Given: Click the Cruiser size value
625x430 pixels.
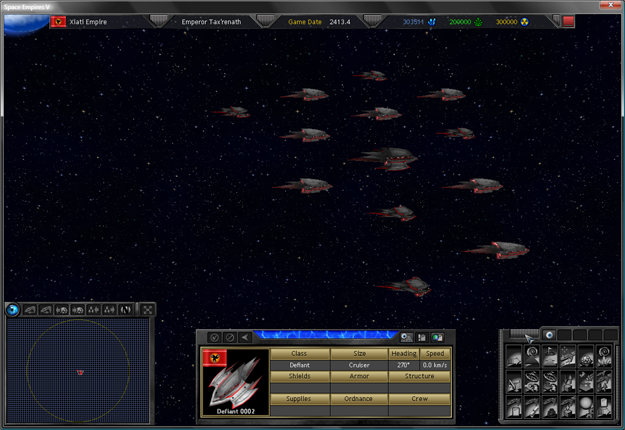Looking at the screenshot, I should tap(359, 365).
